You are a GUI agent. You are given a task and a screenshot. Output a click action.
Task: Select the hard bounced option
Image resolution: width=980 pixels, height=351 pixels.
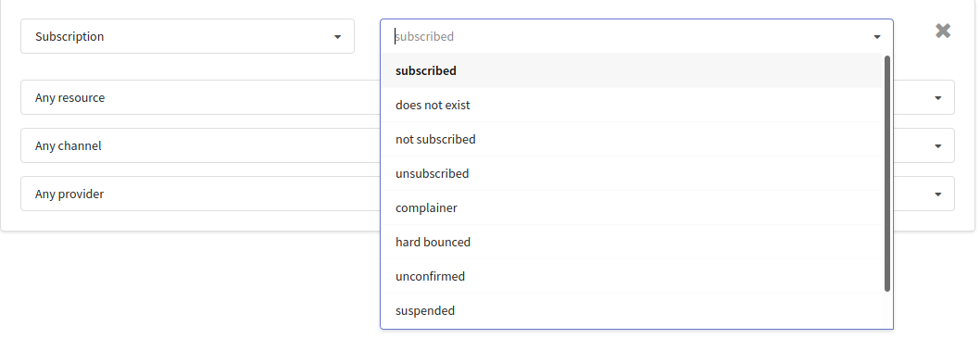(x=631, y=243)
